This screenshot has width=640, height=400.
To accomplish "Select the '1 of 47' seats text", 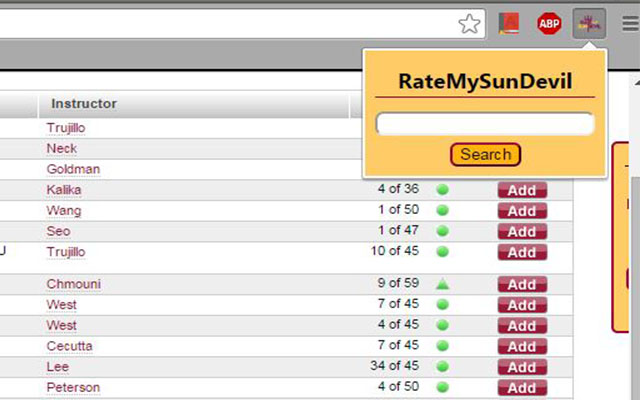I will point(398,230).
